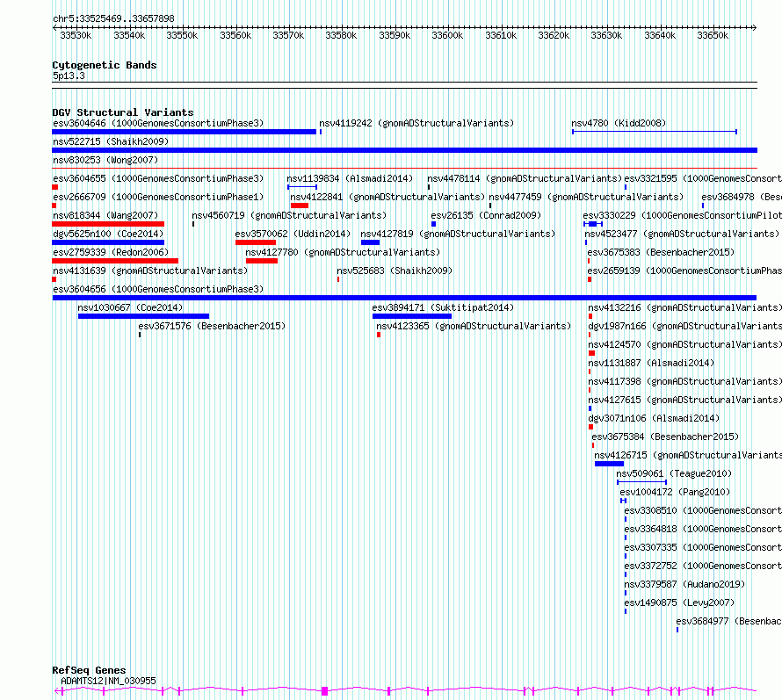Click nsv525683 (Shaikh2009) label
782x700 pixels.
pos(395,271)
